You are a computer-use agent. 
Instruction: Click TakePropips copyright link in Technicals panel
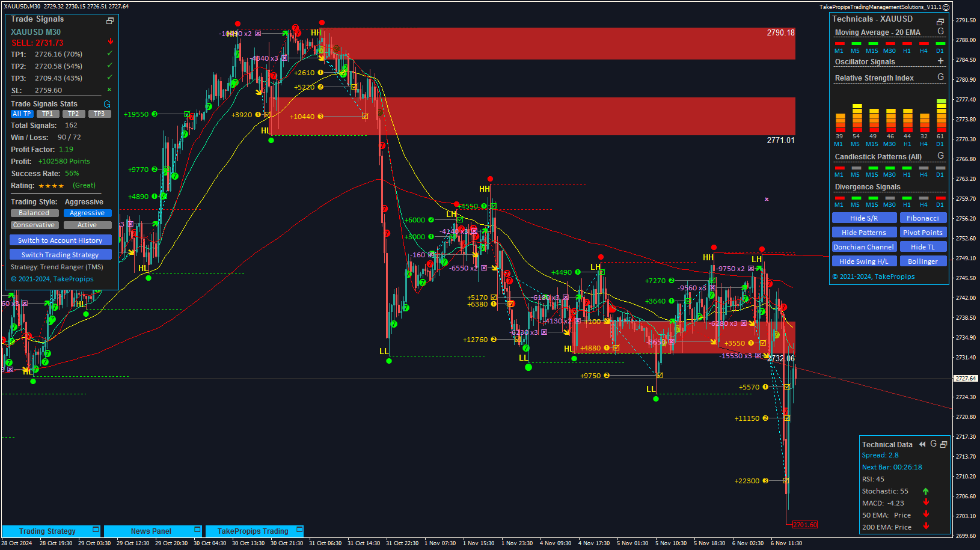(x=874, y=277)
